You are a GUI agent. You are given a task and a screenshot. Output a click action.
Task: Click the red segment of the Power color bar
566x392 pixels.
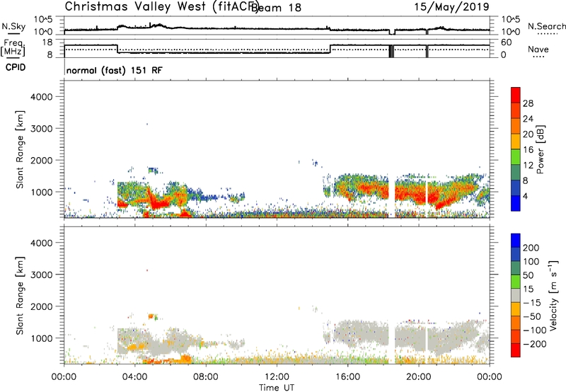click(x=516, y=96)
